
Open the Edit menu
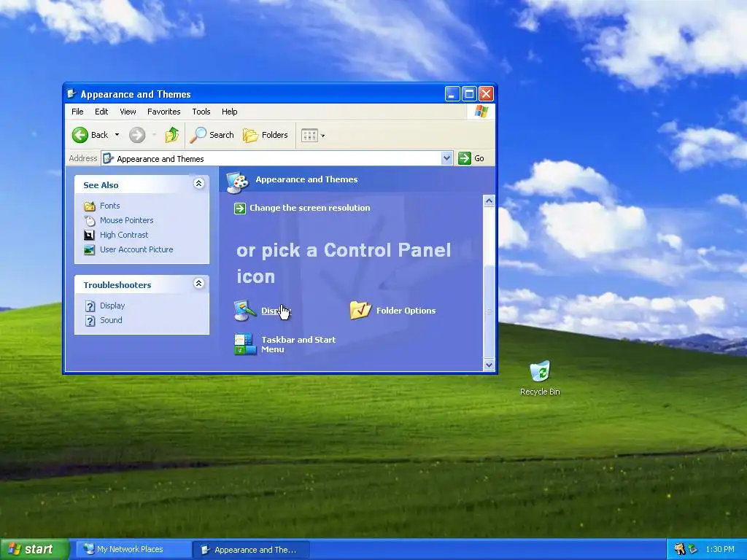[x=101, y=112]
